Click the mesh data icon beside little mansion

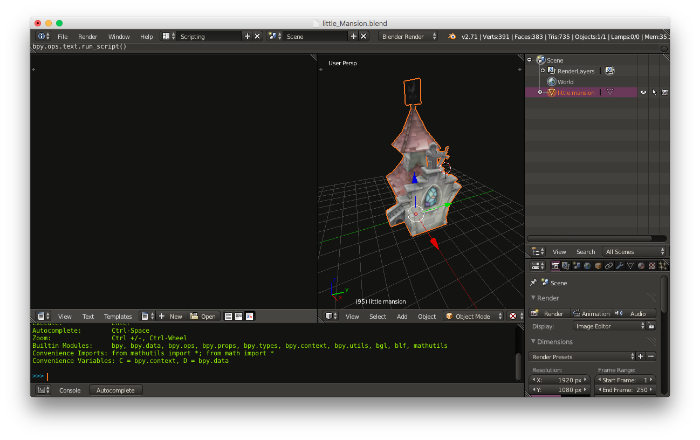[610, 92]
